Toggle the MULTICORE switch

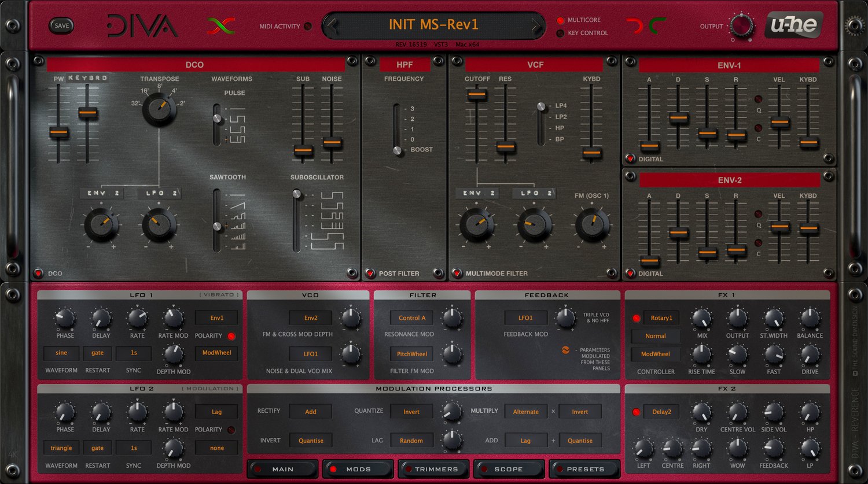[560, 20]
